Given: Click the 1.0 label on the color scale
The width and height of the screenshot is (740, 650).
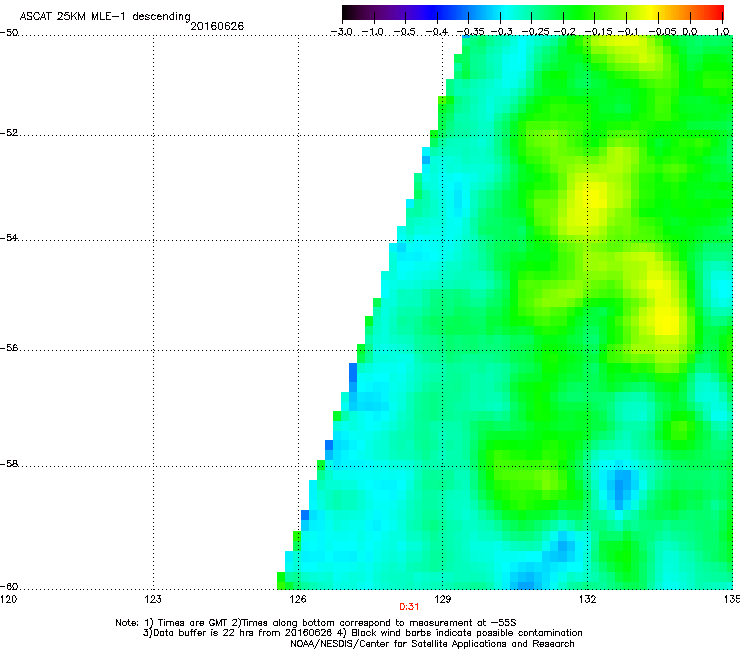Looking at the screenshot, I should click(722, 32).
